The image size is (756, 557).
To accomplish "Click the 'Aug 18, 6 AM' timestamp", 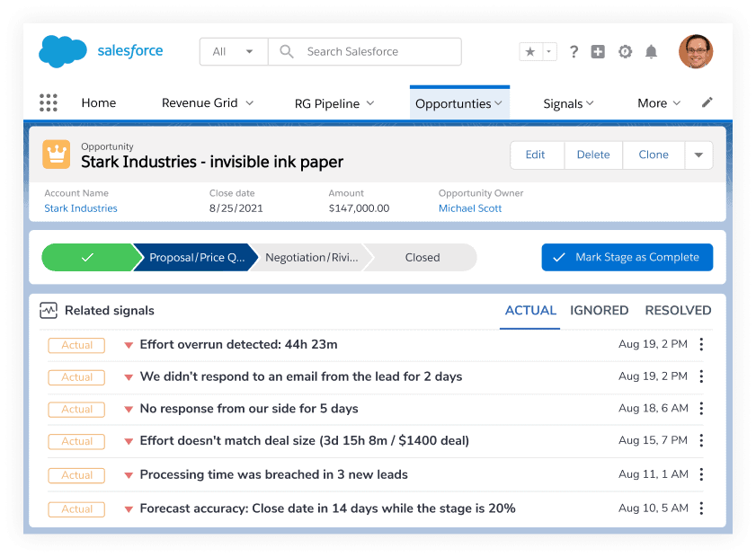I will (x=654, y=409).
